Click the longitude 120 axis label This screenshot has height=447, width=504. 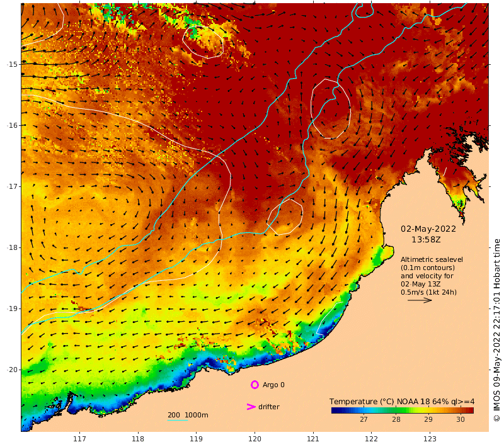255,439
